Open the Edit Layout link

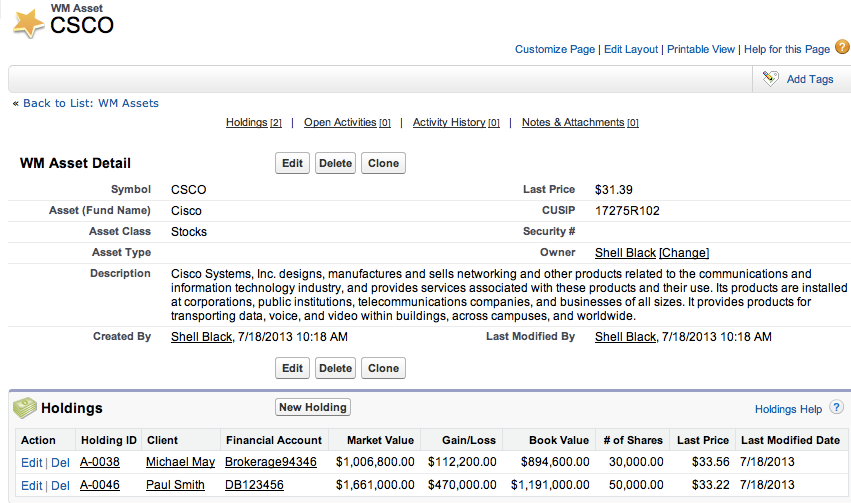click(631, 49)
